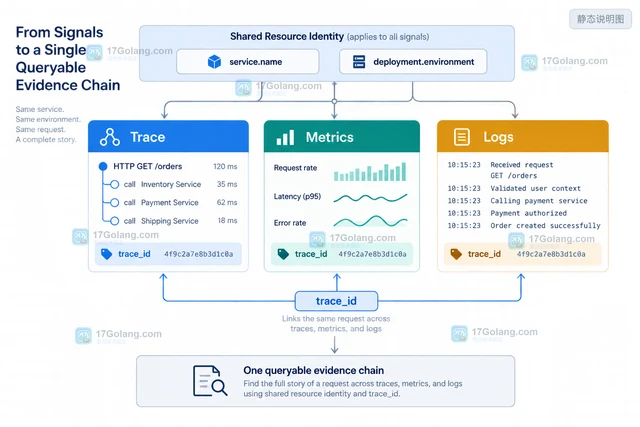Click the Trace header node-graph icon

click(x=110, y=137)
